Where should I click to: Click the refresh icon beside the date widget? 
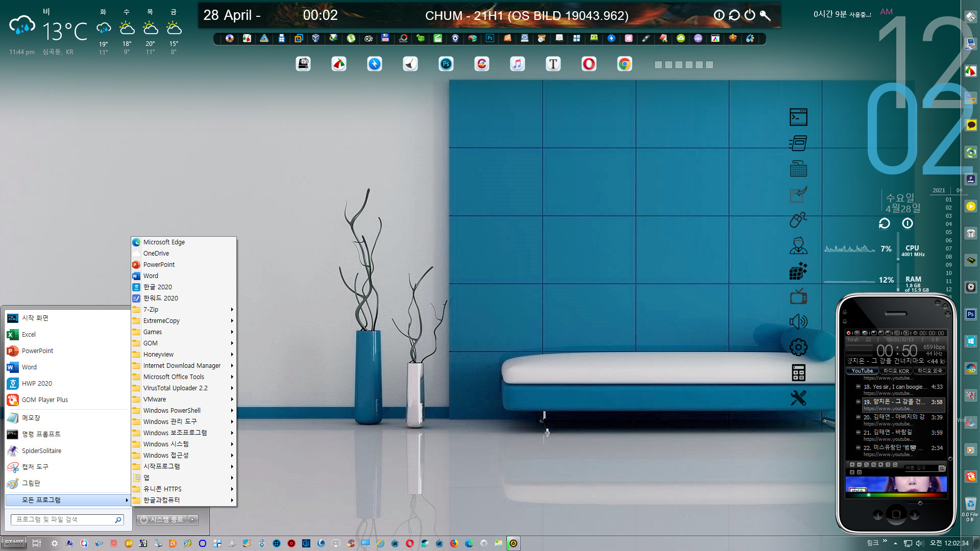[884, 223]
